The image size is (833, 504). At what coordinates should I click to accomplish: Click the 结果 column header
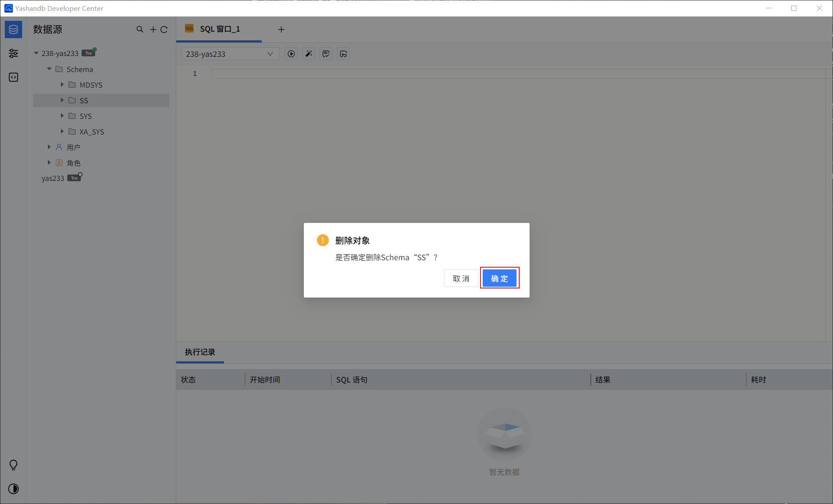pos(603,380)
